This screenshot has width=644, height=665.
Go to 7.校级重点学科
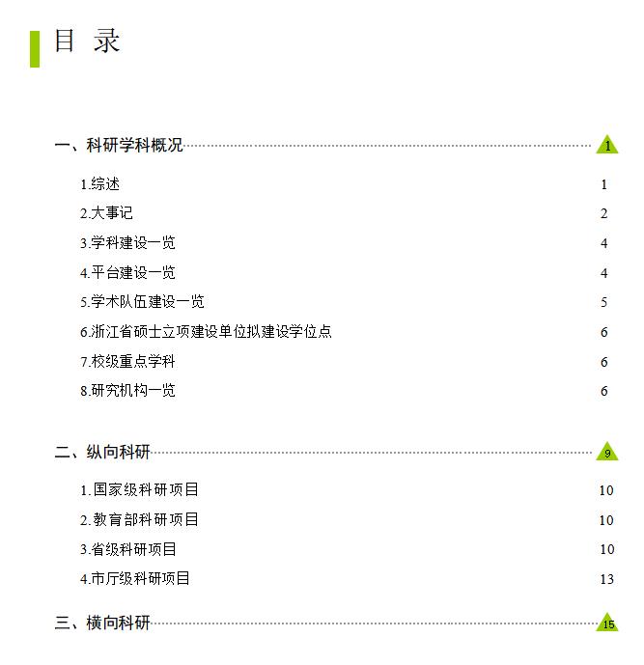127,362
